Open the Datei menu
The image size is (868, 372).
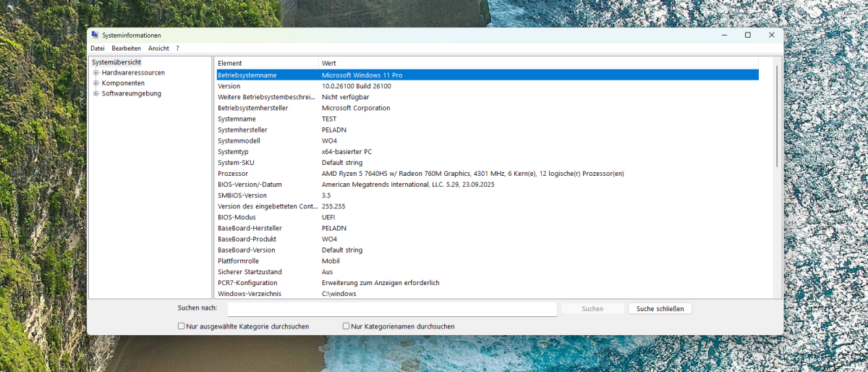[x=97, y=48]
